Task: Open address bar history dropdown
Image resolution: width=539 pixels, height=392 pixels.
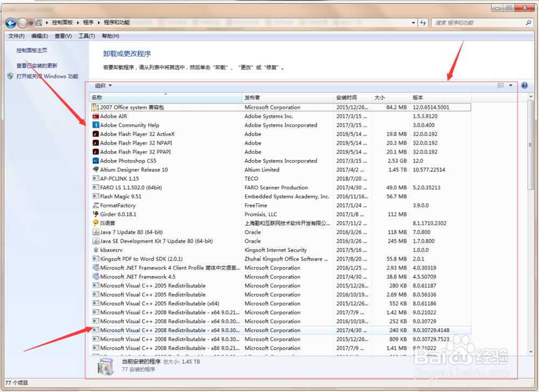Action: 413,23
